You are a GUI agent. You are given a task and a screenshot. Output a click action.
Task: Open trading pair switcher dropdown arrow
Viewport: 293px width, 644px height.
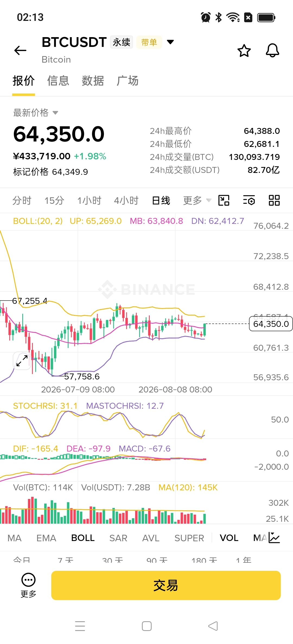[x=170, y=42]
